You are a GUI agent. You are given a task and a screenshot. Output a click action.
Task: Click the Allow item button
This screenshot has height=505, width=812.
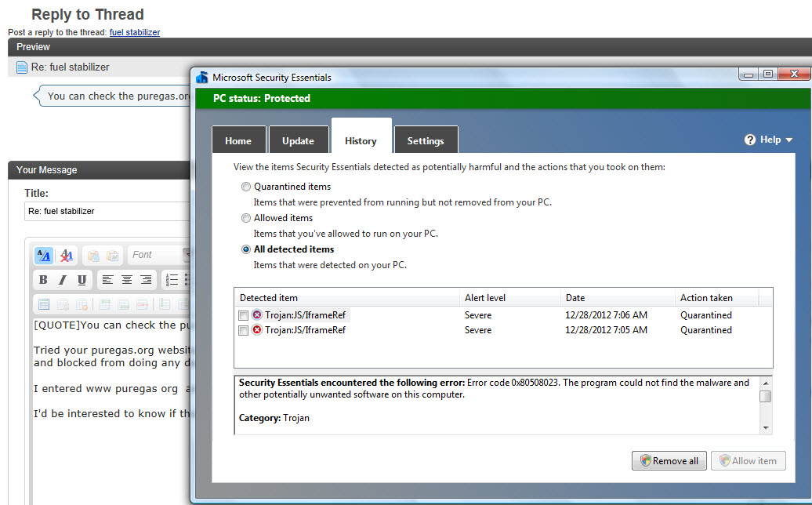pos(749,460)
